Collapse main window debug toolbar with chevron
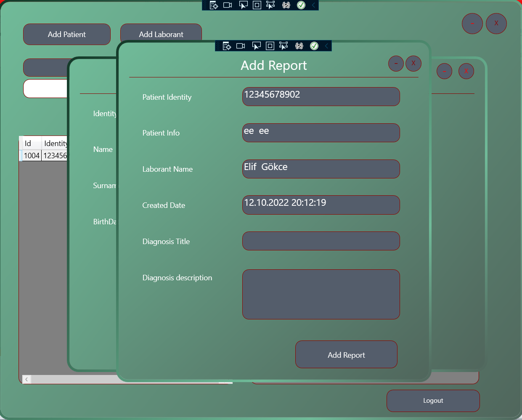This screenshot has width=522, height=420. click(x=313, y=5)
